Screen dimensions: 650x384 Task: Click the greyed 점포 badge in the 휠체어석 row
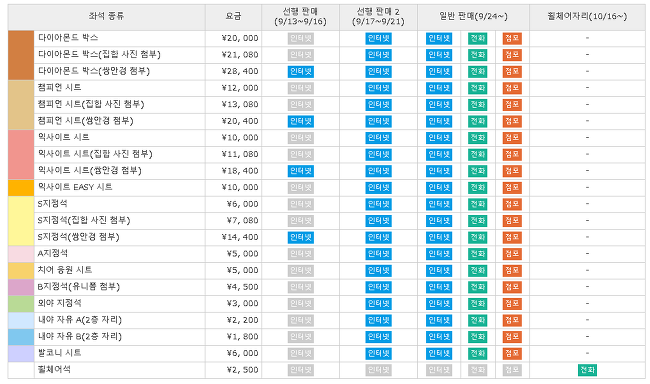512,370
